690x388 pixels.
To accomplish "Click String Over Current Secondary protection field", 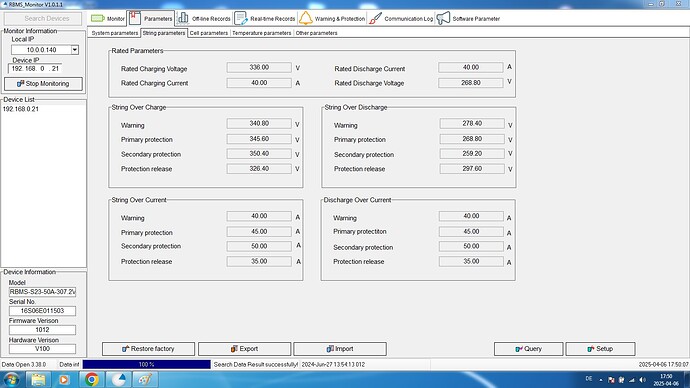I will point(259,246).
